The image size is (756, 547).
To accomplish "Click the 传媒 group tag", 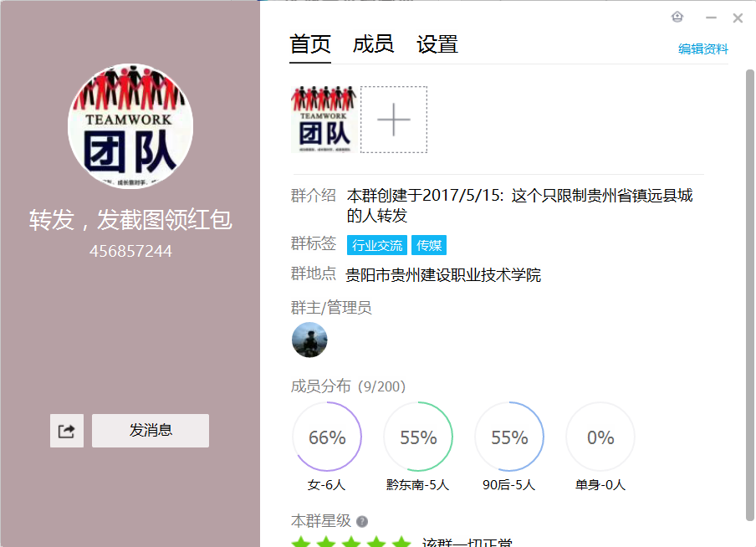I will pyautogui.click(x=430, y=245).
